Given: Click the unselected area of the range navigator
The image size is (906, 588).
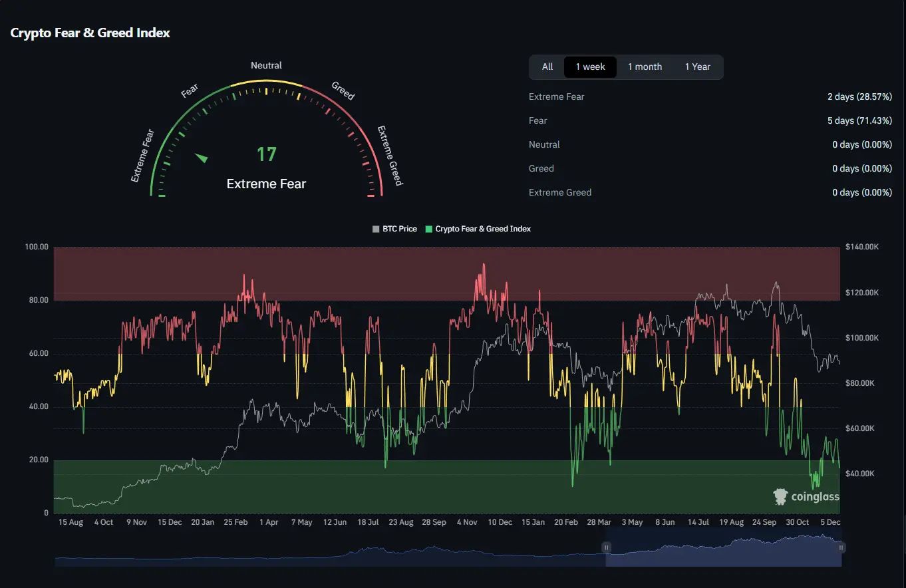Looking at the screenshot, I should (333, 553).
